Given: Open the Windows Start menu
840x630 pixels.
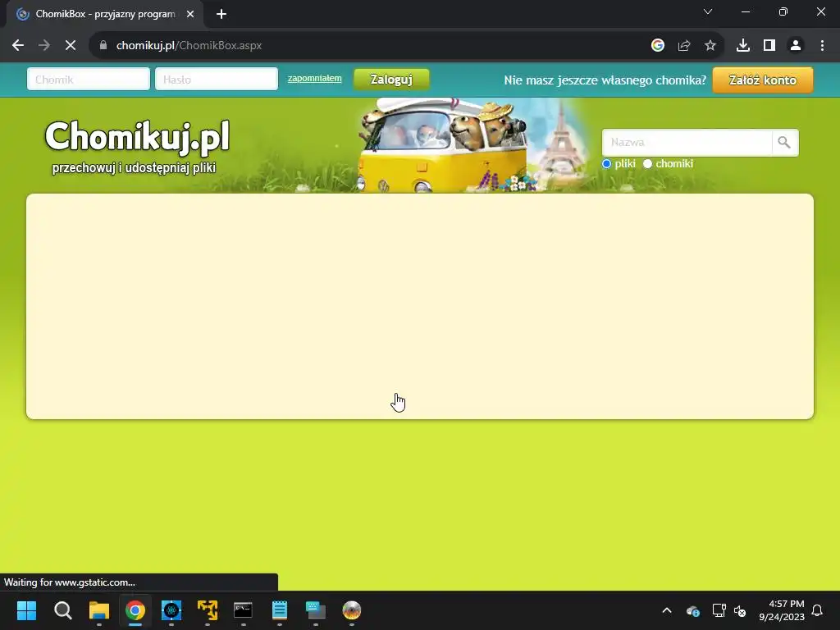Looking at the screenshot, I should coord(26,610).
